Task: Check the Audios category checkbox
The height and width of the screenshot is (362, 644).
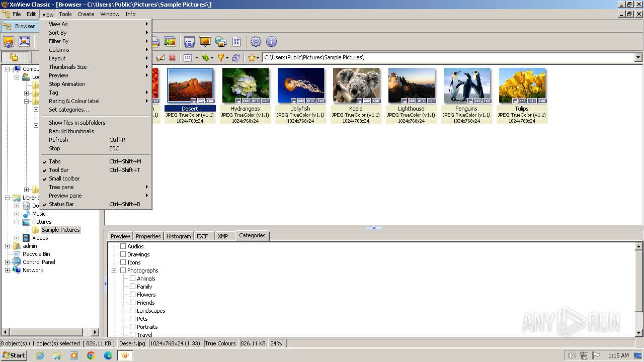Action: point(123,246)
